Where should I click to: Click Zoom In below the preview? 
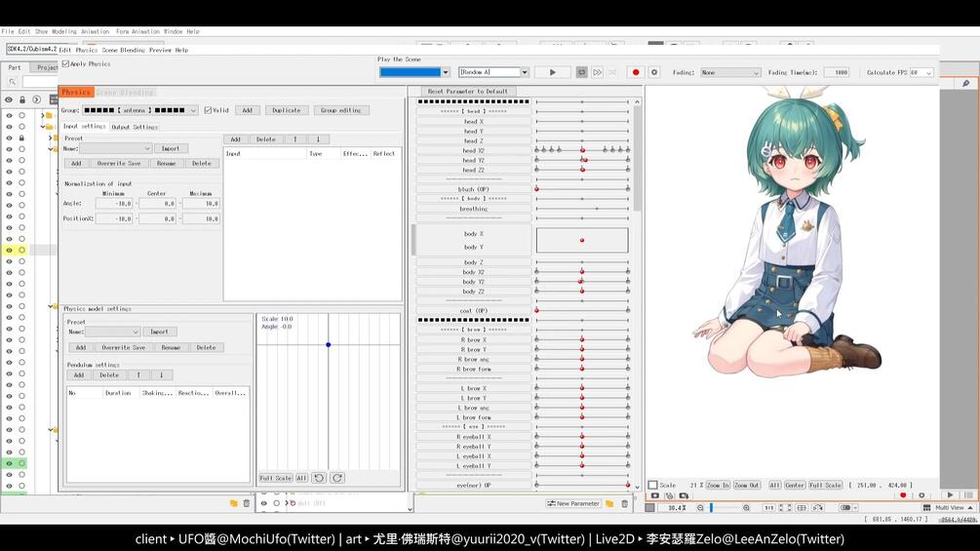coord(718,485)
